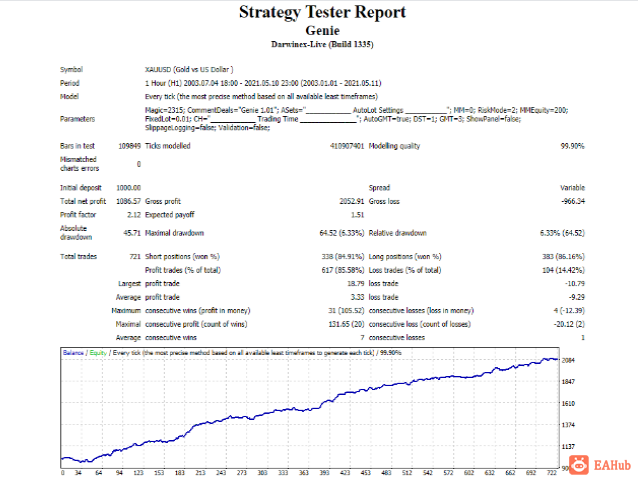Viewport: 640px width, 480px height.
Task: Click the expected payoff value "1.51"
Action: (x=357, y=215)
